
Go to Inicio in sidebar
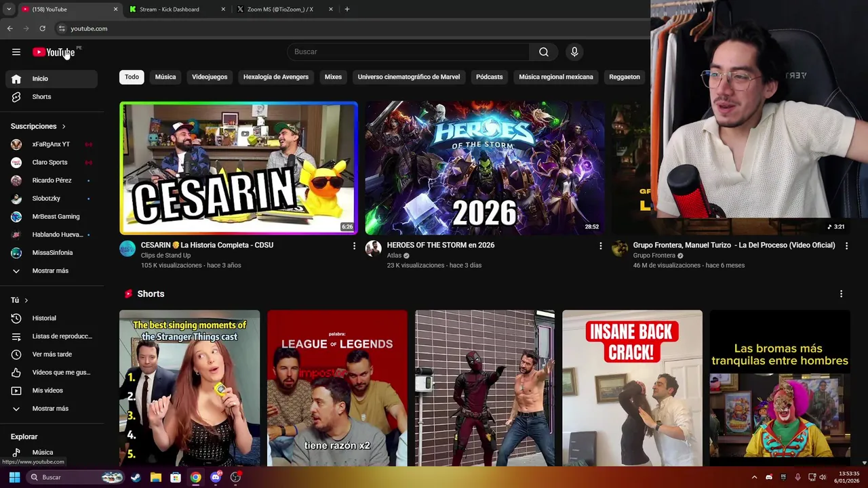click(x=52, y=79)
